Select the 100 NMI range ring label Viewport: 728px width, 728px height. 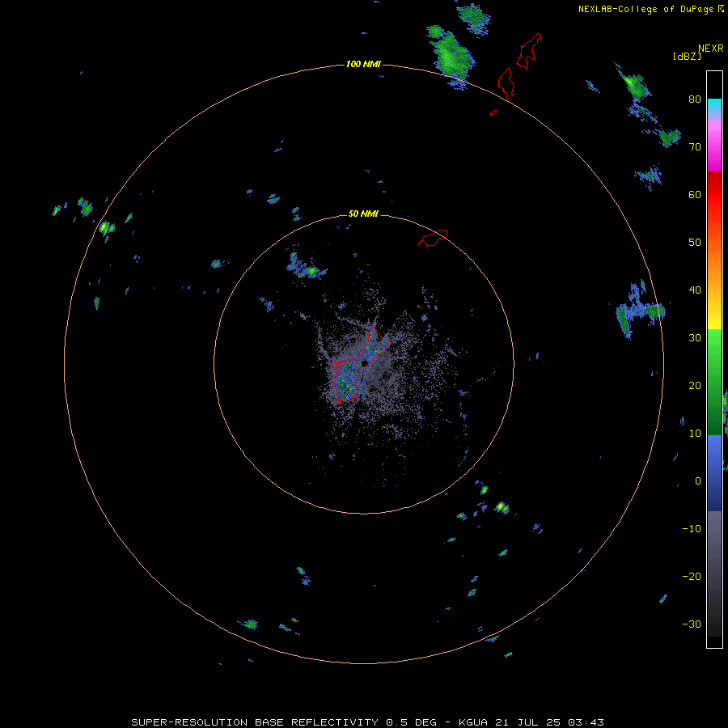(363, 64)
